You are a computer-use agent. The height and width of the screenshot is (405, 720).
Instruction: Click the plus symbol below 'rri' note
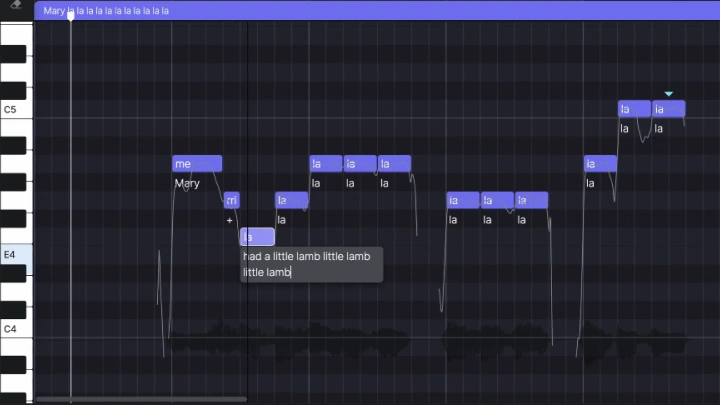[x=230, y=220]
